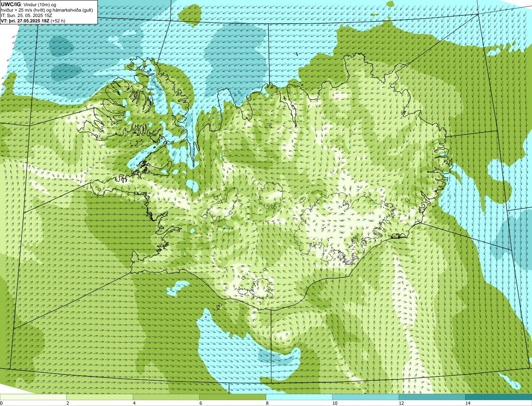Click the "hviður > 25 m/s (hvítt)" caption line
Viewport: 532px width, 406px height.
coord(48,10)
